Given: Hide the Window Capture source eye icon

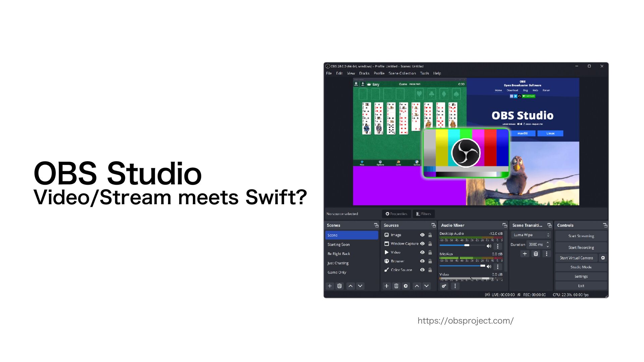Looking at the screenshot, I should coord(422,244).
